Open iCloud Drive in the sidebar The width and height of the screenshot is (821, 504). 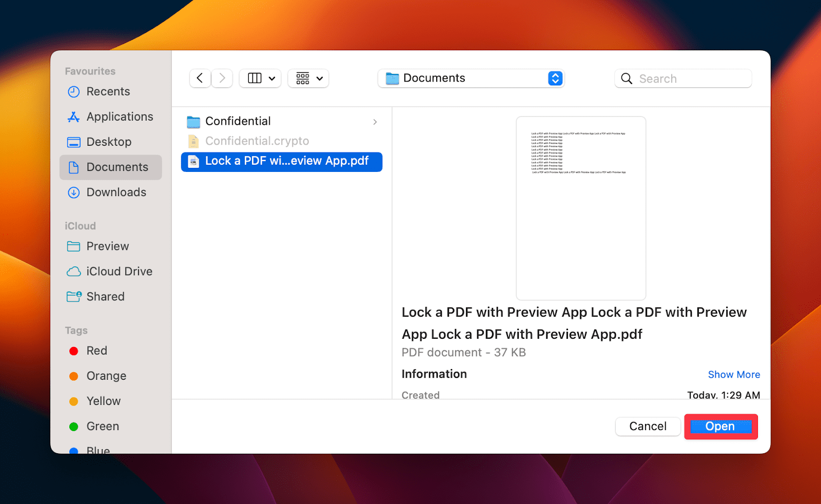111,272
